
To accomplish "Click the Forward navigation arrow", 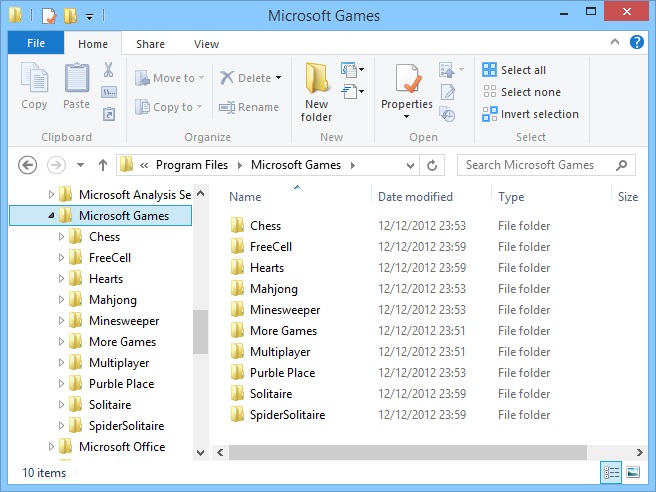I will [56, 165].
